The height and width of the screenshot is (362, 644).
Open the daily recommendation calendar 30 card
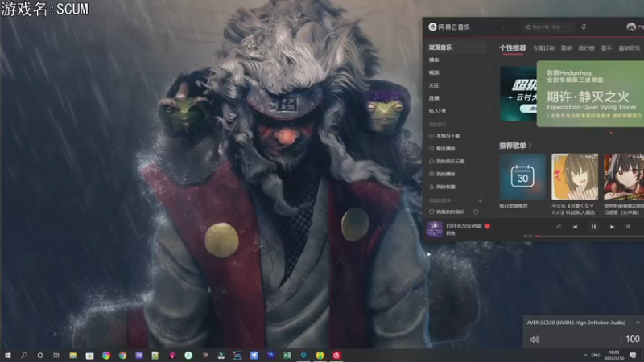522,177
